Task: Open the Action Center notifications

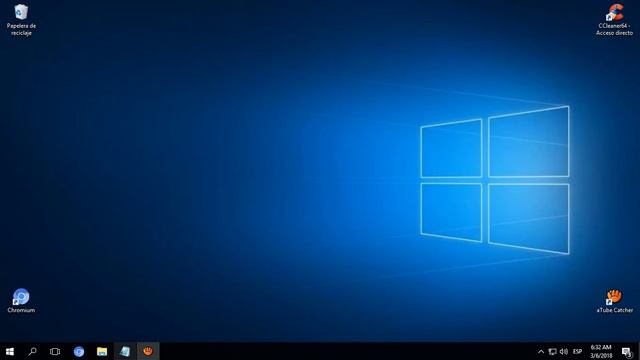Action: tap(627, 351)
